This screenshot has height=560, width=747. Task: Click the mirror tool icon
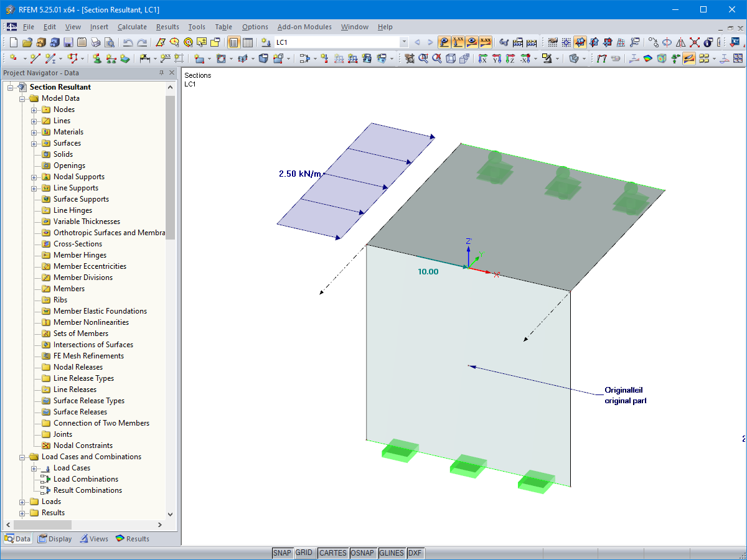pyautogui.click(x=680, y=42)
